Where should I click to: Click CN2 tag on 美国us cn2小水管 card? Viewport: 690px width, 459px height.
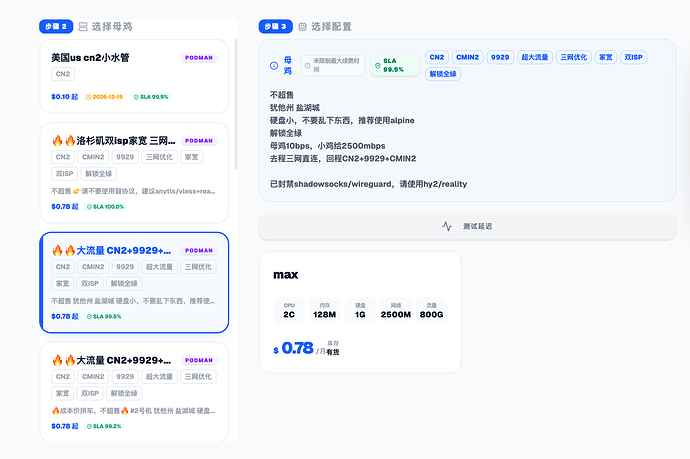coord(63,74)
